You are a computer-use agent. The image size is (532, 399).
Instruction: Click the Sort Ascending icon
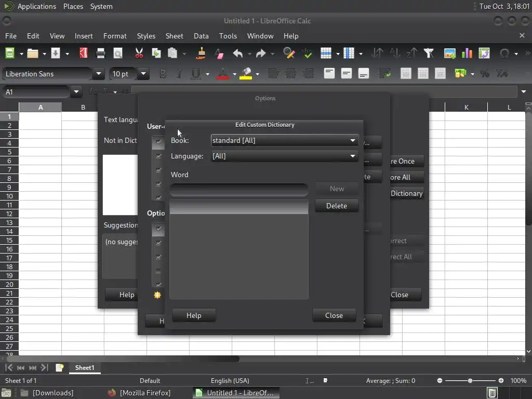click(395, 54)
